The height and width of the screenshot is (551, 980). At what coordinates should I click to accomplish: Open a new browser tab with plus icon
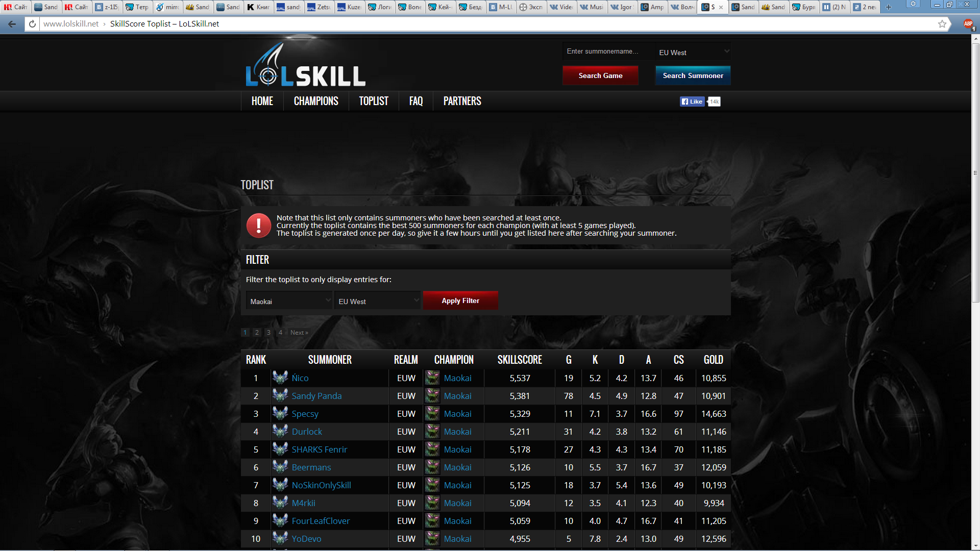pyautogui.click(x=889, y=7)
